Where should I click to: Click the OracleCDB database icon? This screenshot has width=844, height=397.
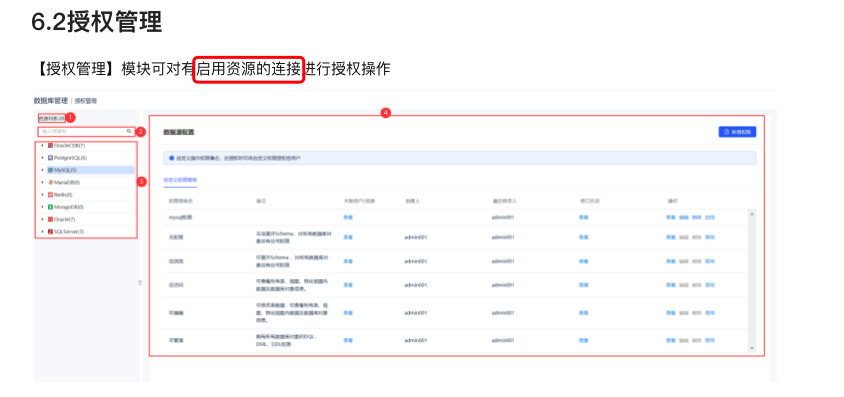point(51,146)
